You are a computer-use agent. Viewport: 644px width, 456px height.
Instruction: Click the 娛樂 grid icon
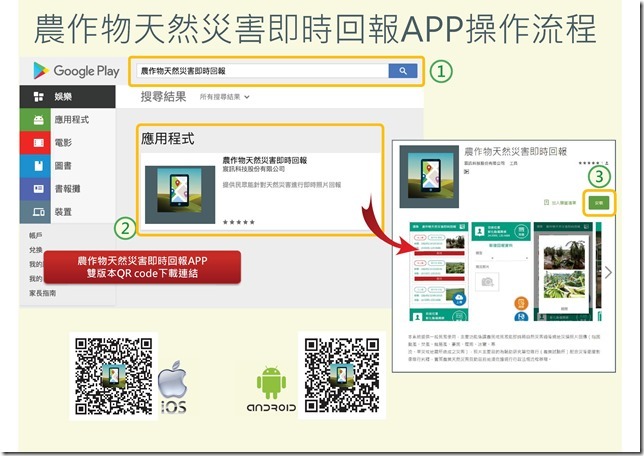[39, 97]
